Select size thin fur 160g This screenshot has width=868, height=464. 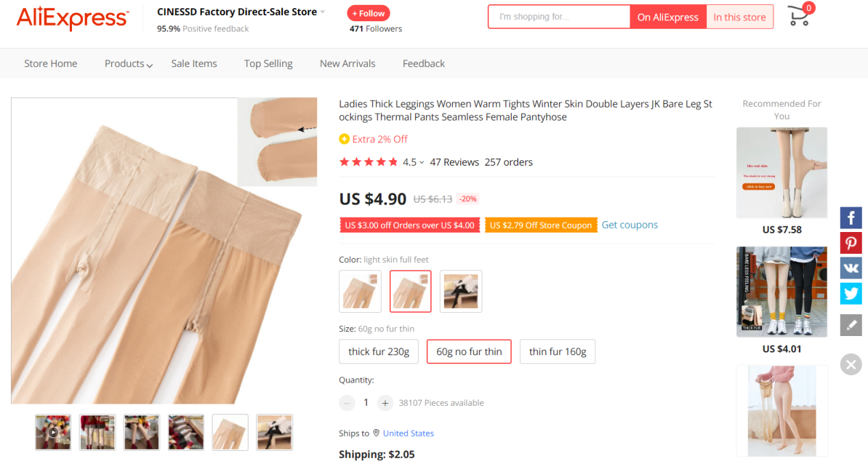tap(557, 352)
